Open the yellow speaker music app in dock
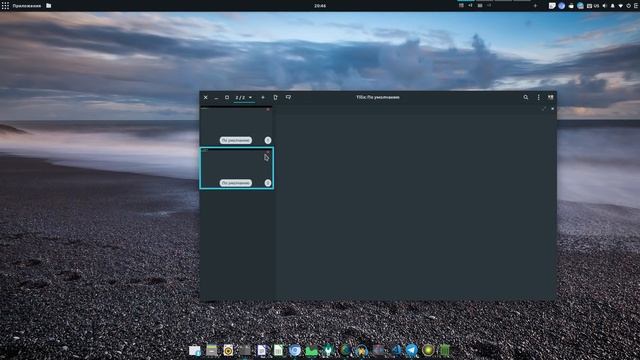Image resolution: width=640 pixels, height=360 pixels. pos(228,350)
